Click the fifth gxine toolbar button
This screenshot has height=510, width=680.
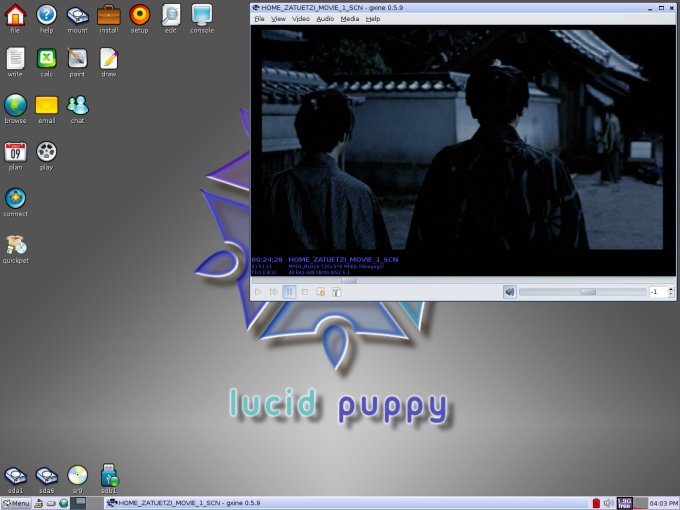click(x=320, y=292)
